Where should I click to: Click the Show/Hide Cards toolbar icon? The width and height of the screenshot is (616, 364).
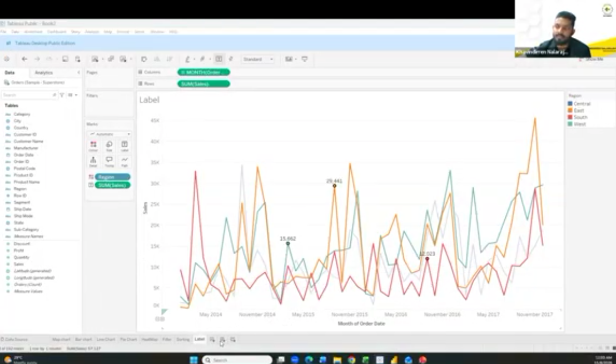tap(289, 59)
